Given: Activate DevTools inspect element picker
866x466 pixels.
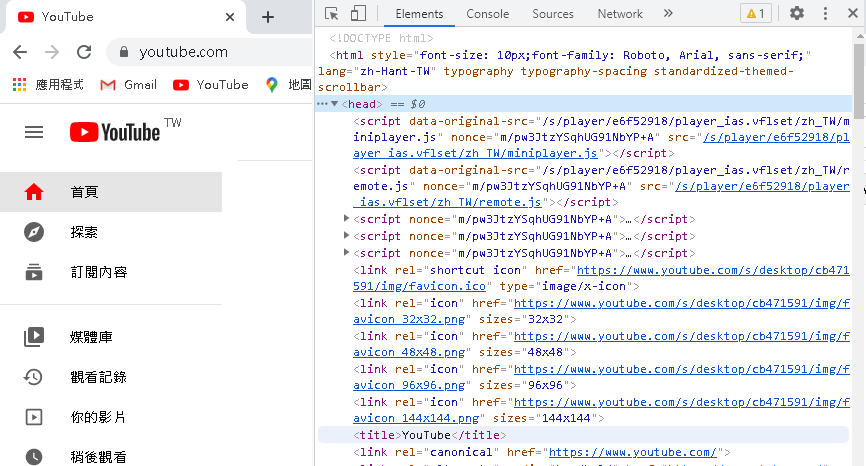Looking at the screenshot, I should 331,13.
